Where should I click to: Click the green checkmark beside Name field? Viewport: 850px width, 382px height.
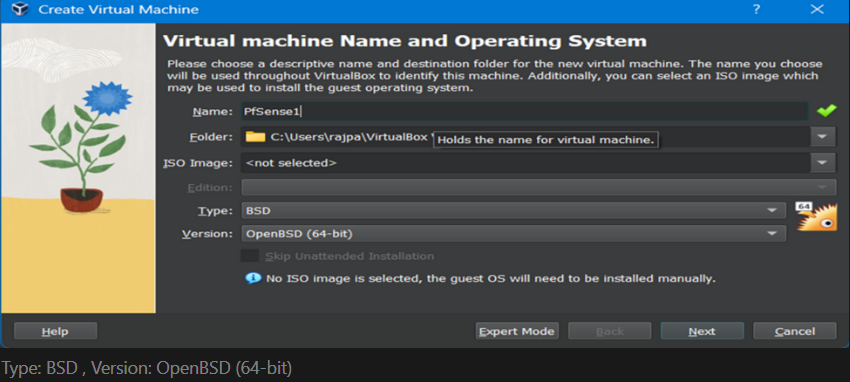(827, 111)
